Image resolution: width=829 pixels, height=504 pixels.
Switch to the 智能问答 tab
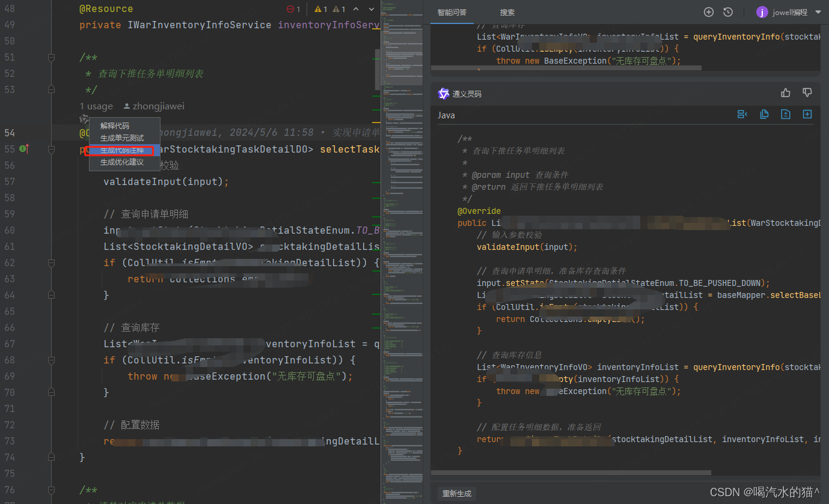tap(452, 12)
